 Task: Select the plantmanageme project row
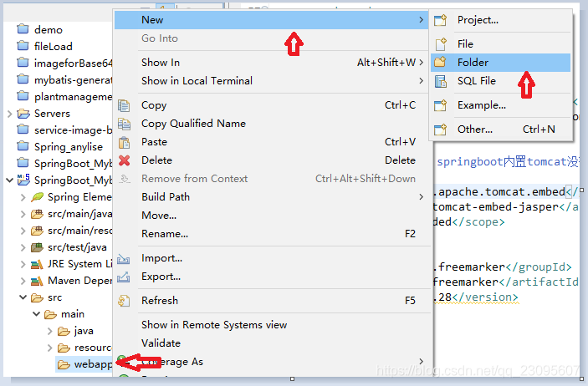coord(64,97)
